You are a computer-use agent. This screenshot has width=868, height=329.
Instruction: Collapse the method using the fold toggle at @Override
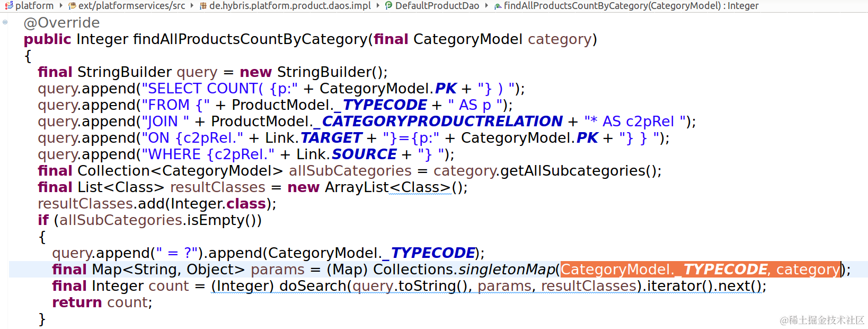click(x=5, y=22)
